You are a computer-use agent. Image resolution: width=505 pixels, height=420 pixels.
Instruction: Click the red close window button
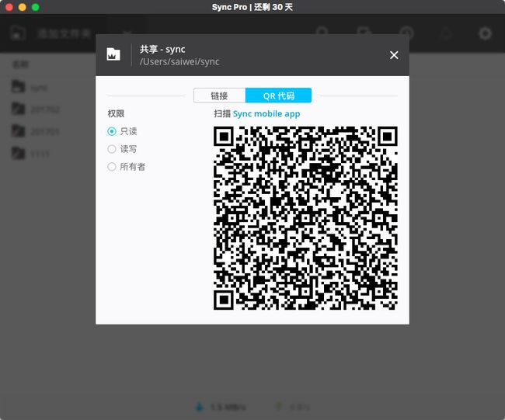(9, 7)
